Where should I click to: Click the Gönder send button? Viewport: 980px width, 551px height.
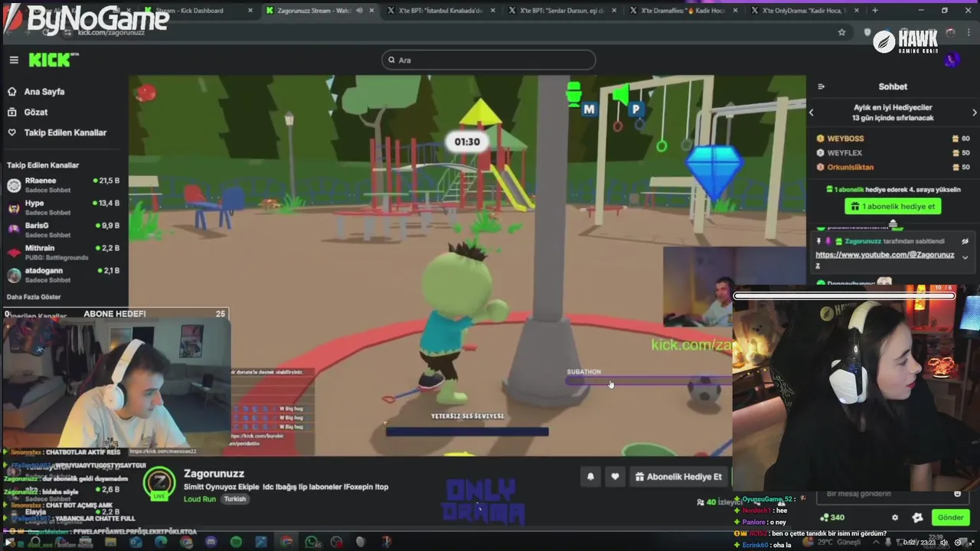coord(950,517)
